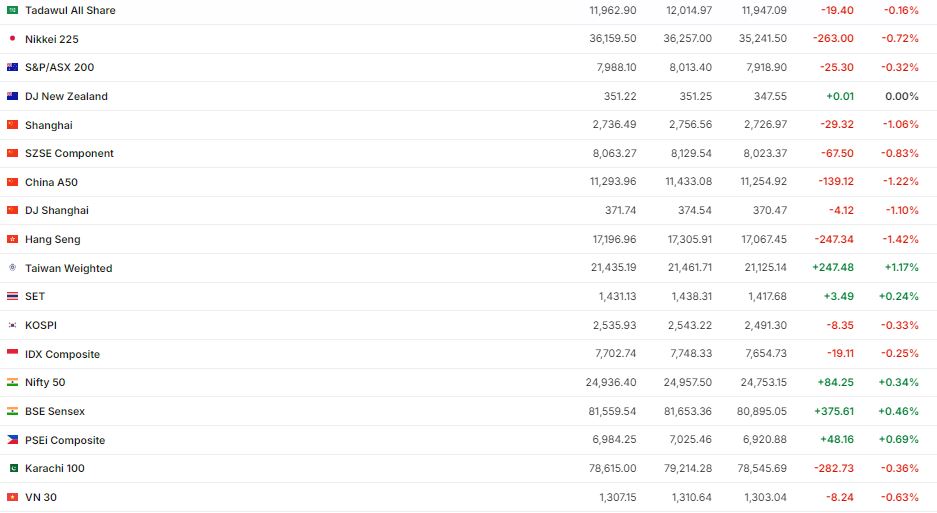Open the DJ Shanghai index link

click(x=57, y=210)
